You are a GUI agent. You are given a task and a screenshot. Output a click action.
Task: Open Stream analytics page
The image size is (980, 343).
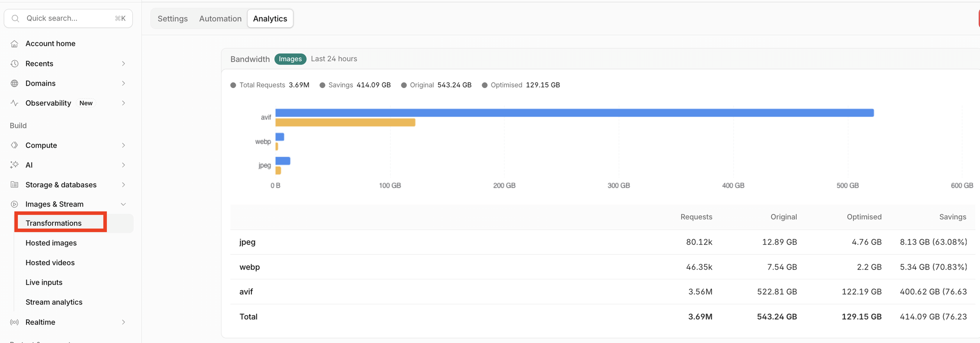tap(54, 302)
